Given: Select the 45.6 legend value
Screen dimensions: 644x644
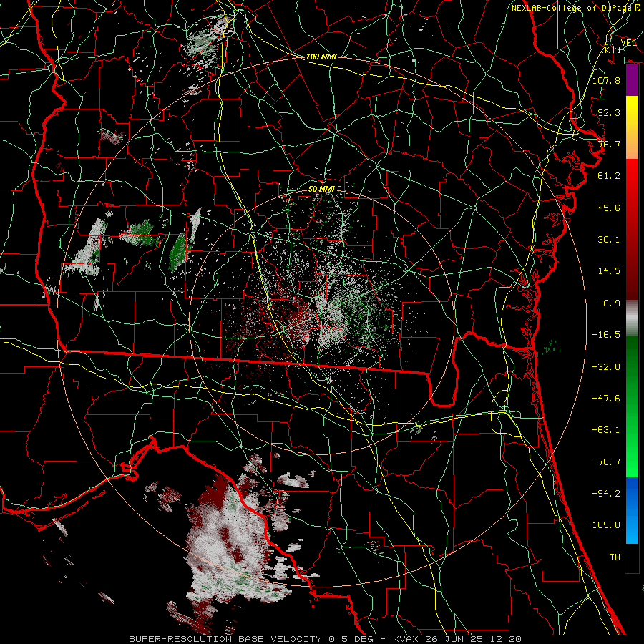Looking at the screenshot, I should pyautogui.click(x=609, y=208).
